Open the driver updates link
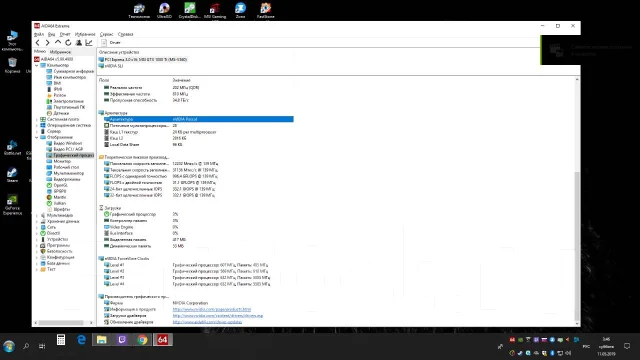Viewport: 640px width, 360px height. pos(207,322)
